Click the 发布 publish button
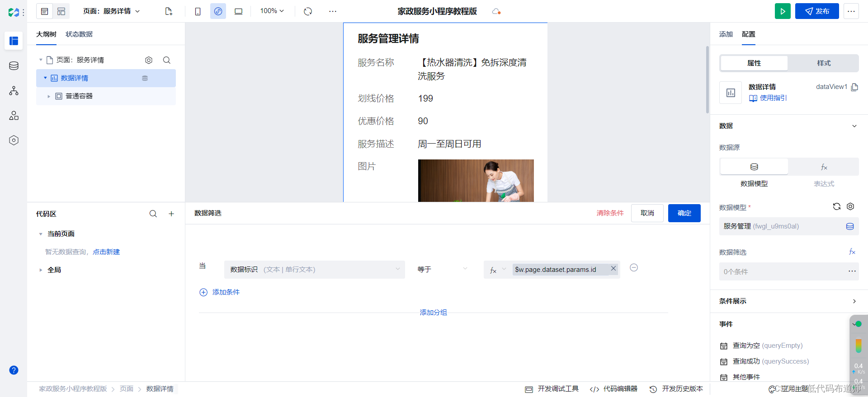This screenshot has height=397, width=868. point(817,11)
